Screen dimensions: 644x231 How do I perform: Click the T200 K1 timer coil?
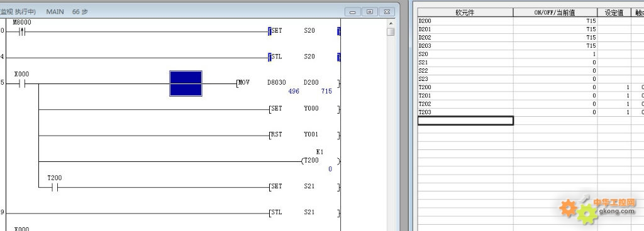(320, 161)
